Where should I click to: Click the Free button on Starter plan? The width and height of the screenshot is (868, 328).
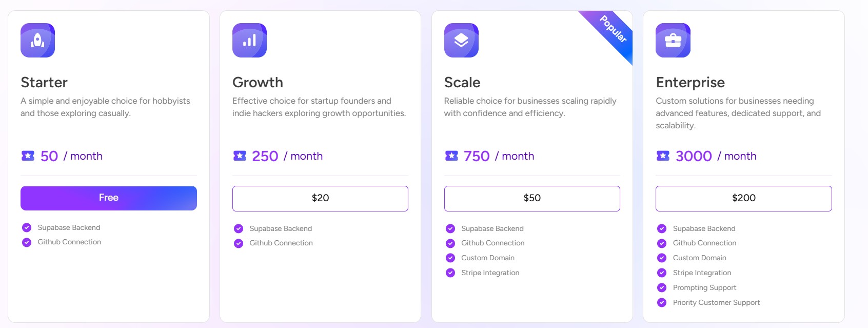tap(108, 198)
